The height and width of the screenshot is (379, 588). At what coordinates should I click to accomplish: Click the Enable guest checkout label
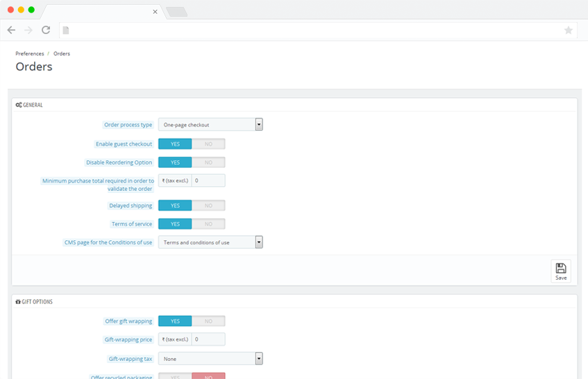[124, 144]
